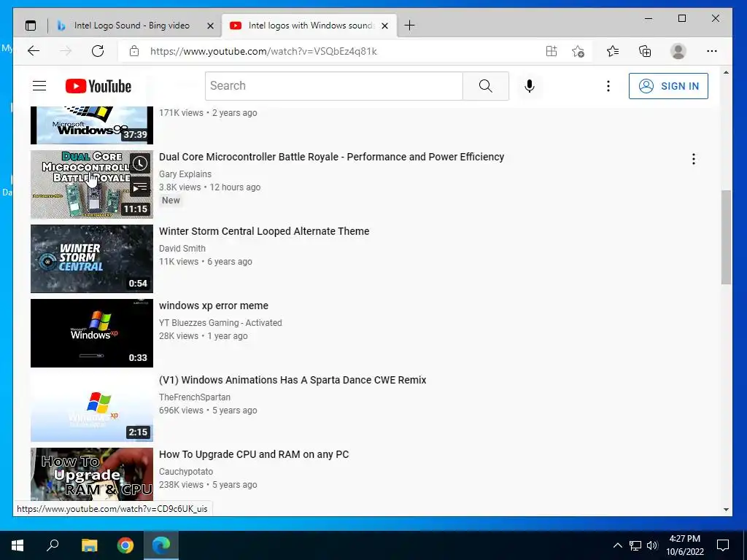Open the Windows Start menu
This screenshot has width=747, height=560.
point(18,545)
